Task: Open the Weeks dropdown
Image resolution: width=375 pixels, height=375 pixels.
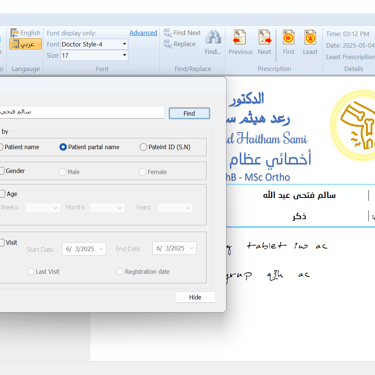Action: coord(43,207)
